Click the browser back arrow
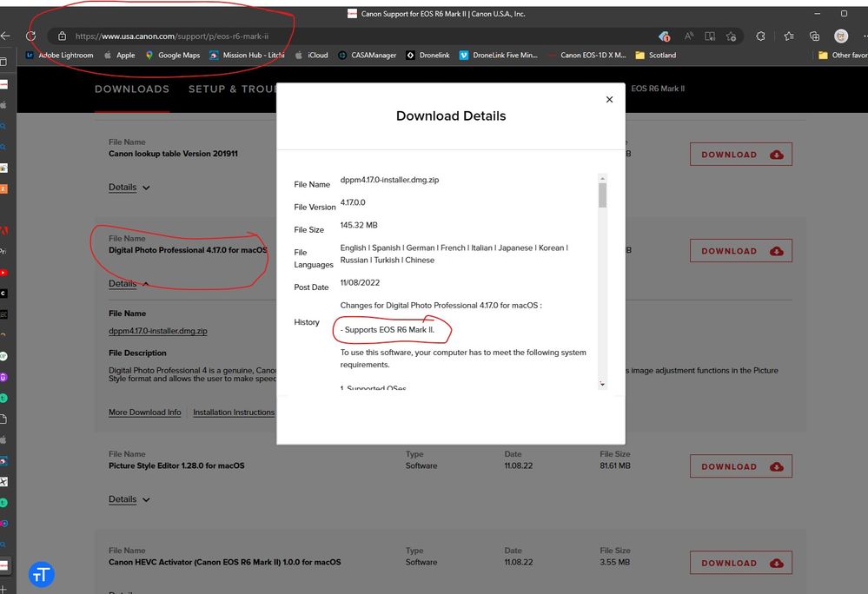 coord(6,36)
